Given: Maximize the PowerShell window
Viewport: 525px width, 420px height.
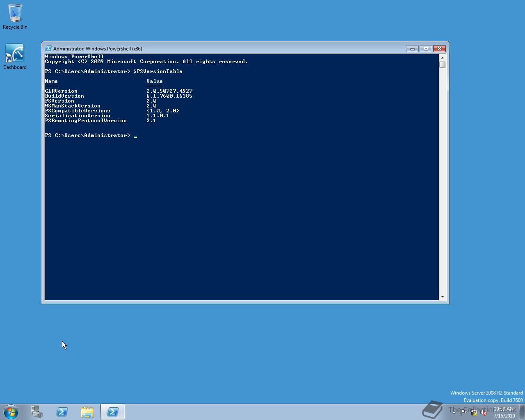Looking at the screenshot, I should tap(426, 48).
